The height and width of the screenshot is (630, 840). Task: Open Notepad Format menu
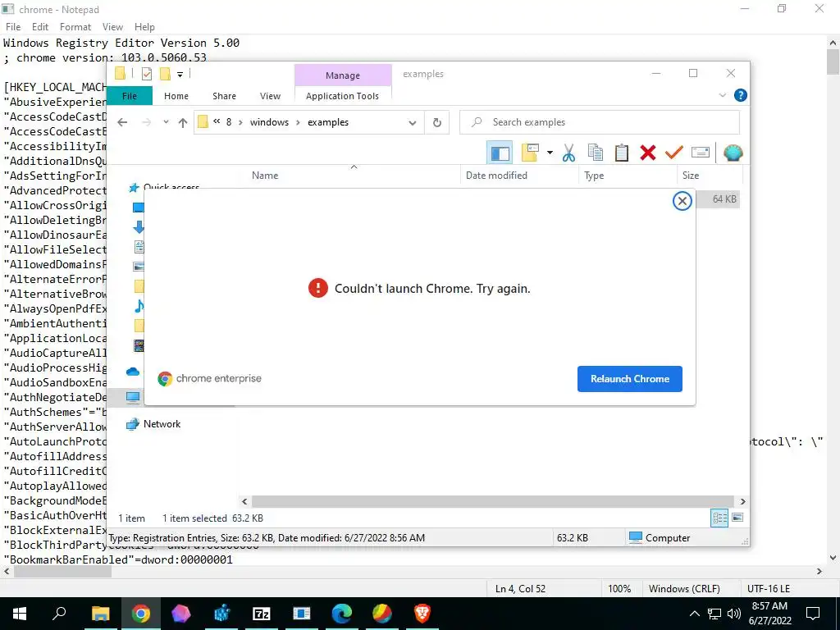[75, 27]
